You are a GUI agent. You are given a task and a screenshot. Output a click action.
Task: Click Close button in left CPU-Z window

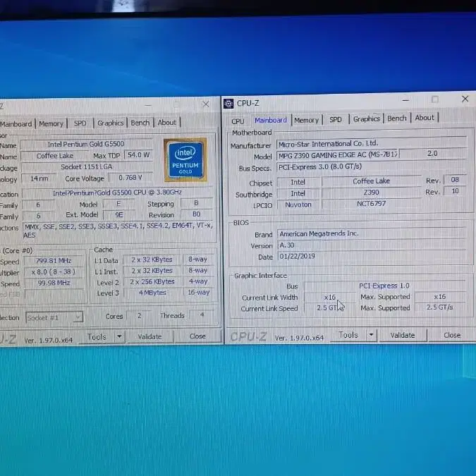tap(197, 336)
